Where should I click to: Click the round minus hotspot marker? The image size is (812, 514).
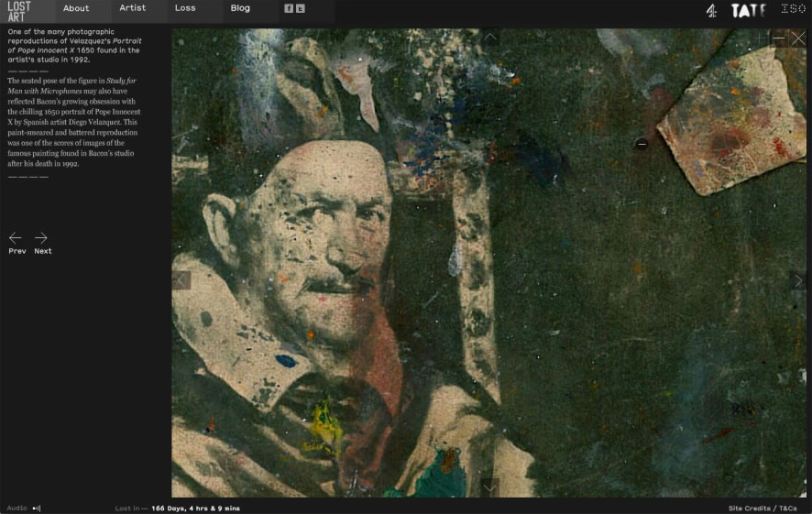pyautogui.click(x=642, y=144)
